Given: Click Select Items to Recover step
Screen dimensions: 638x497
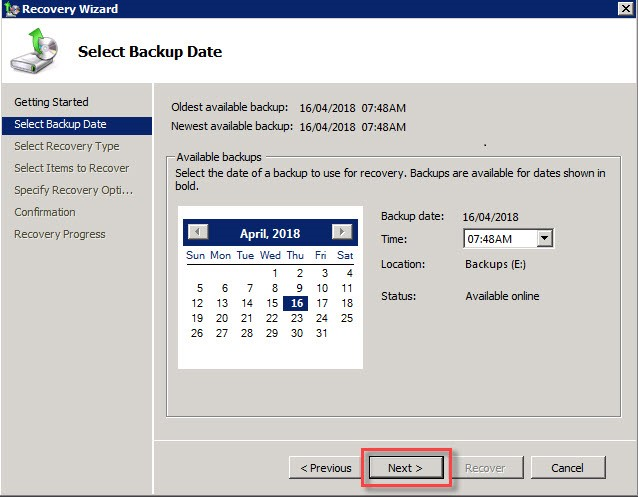Looking at the screenshot, I should (x=71, y=168).
